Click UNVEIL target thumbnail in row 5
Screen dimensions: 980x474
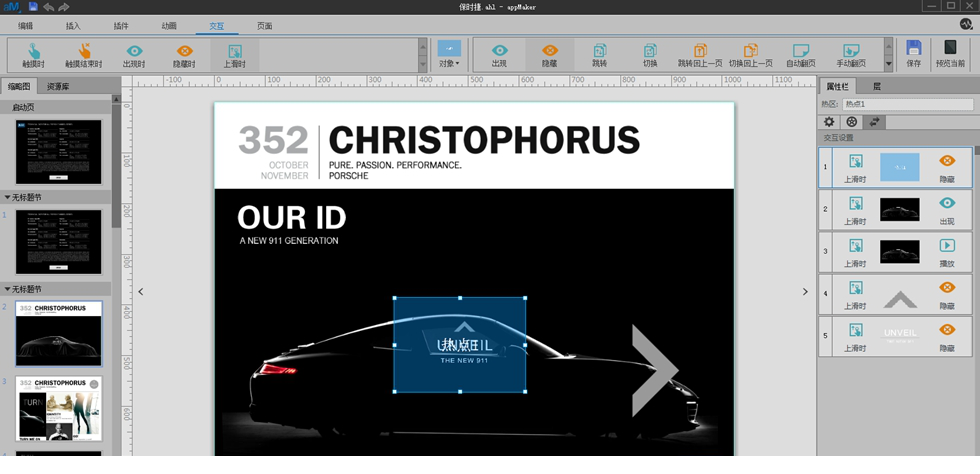(900, 335)
